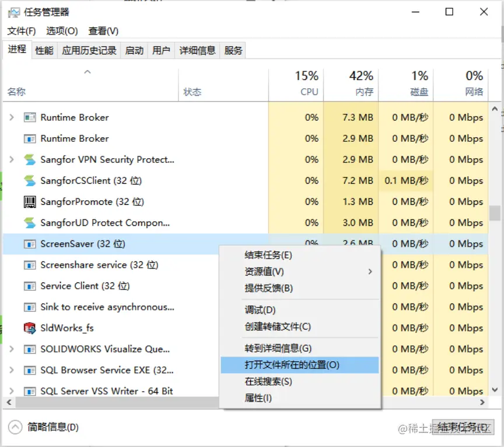Click the Task Manager title bar icon
Screen dimensions: 504x447
click(x=14, y=12)
